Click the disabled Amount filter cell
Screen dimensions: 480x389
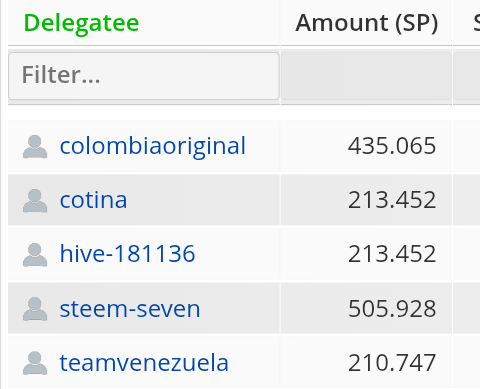click(x=366, y=76)
